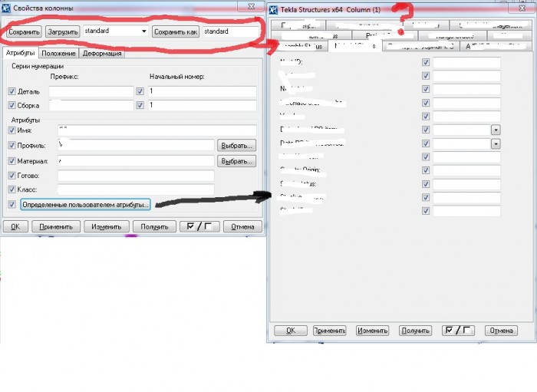Image resolution: width=537 pixels, height=392 pixels.
Task: Switch to the Положение tab
Action: click(58, 54)
